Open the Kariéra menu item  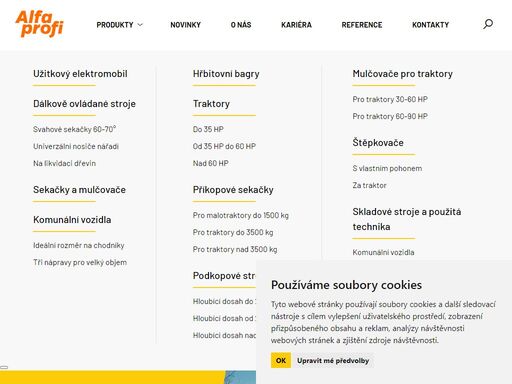(296, 25)
